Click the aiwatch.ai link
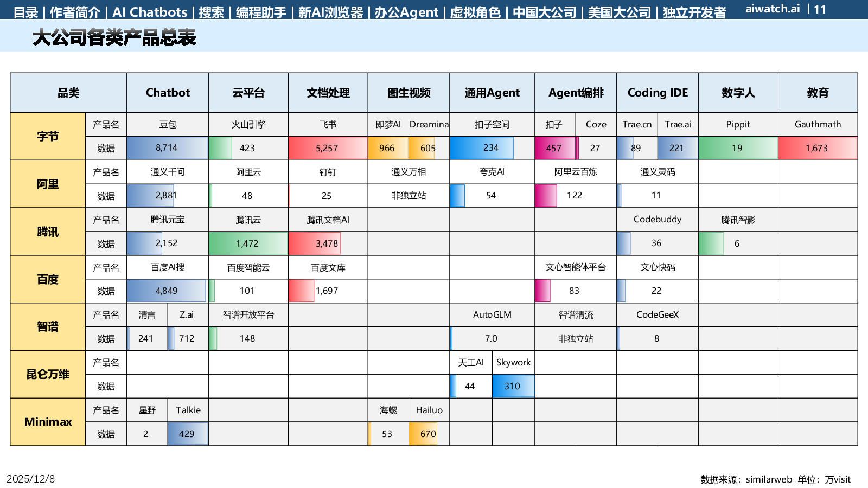Screen dimensions: 868x488 [x=773, y=9]
